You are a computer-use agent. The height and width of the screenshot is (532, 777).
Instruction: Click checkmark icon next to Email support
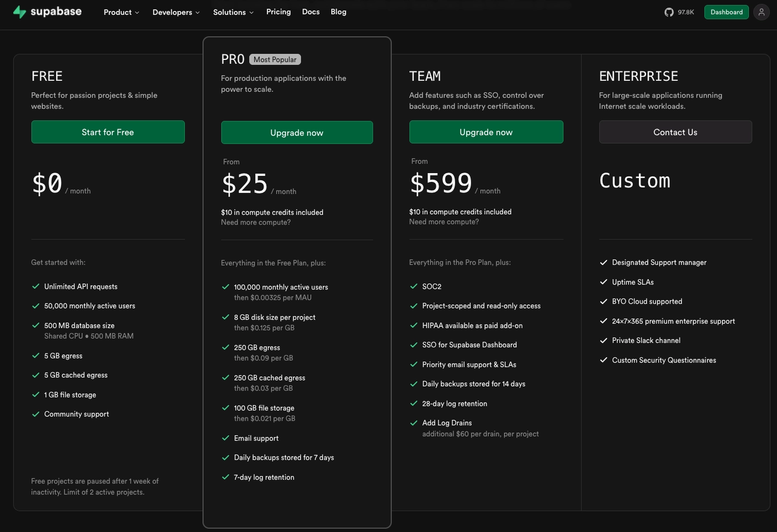(225, 438)
